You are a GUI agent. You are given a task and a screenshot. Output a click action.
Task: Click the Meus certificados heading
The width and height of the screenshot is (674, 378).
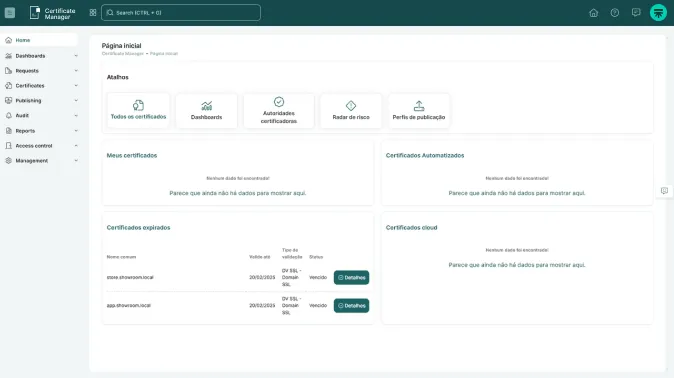132,155
